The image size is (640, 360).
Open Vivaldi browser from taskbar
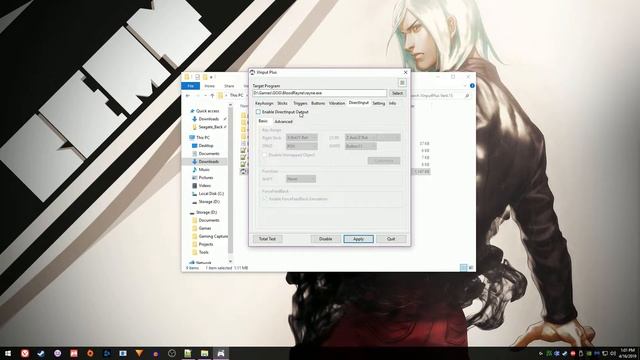tap(25, 353)
